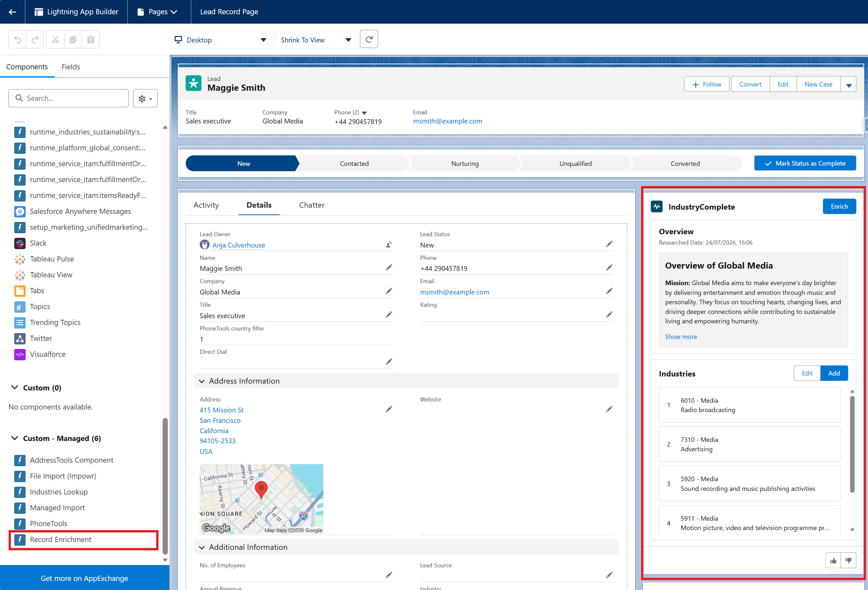Refresh the canvas preview
Viewport: 868px width, 590px height.
point(369,39)
